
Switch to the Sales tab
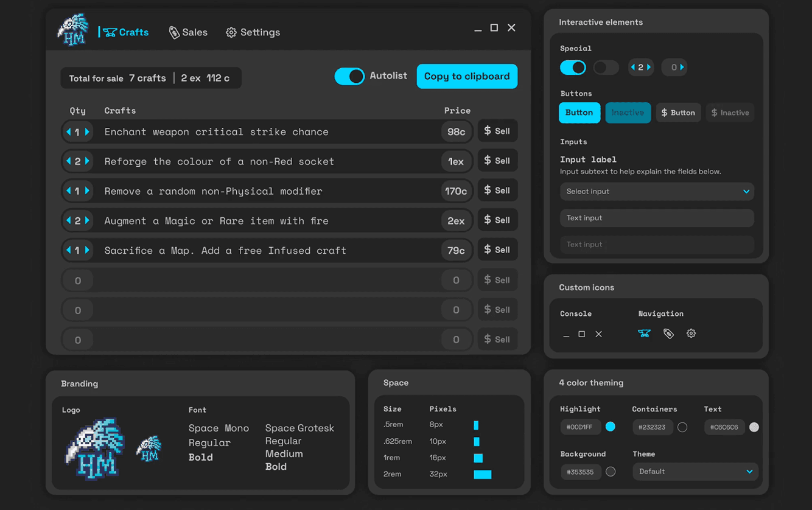(x=188, y=32)
